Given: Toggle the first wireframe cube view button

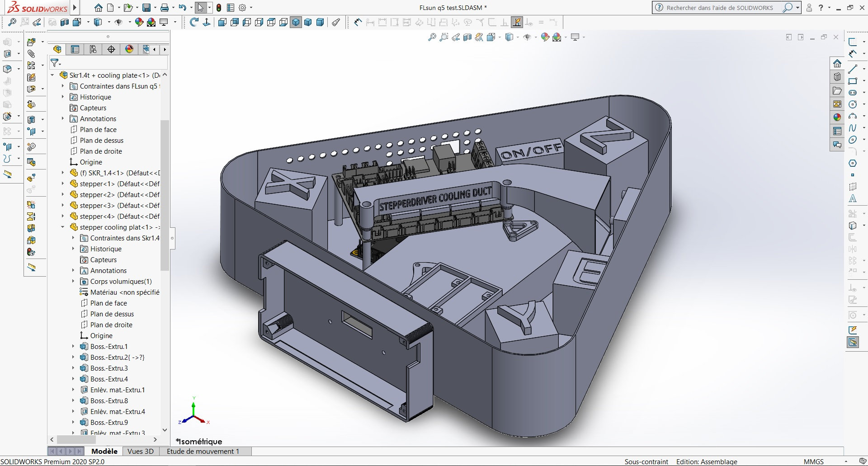Looking at the screenshot, I should click(x=222, y=22).
